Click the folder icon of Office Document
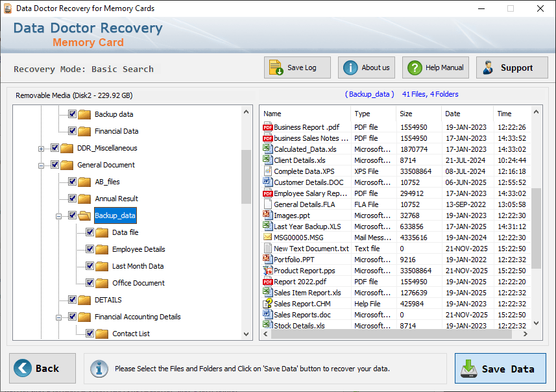Screen dimensions: 556x392 102,283
